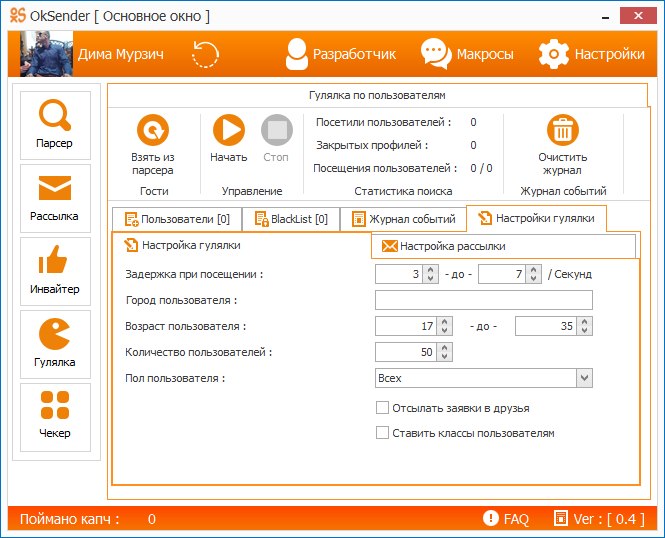Open the Макросы macros panel
Image resolution: width=665 pixels, height=538 pixels.
click(467, 54)
